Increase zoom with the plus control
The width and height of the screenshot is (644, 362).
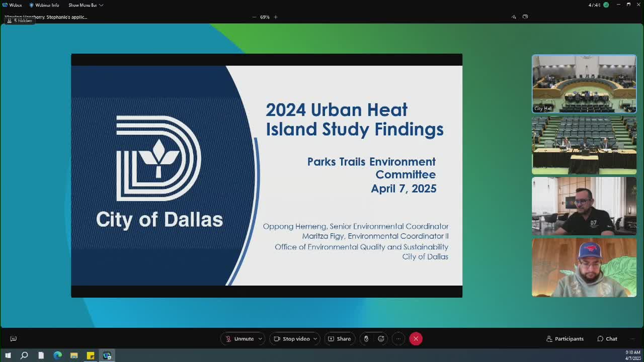[275, 17]
